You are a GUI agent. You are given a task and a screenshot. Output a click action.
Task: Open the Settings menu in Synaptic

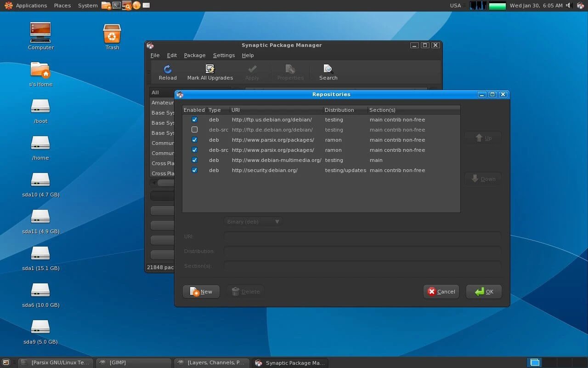[x=224, y=55]
